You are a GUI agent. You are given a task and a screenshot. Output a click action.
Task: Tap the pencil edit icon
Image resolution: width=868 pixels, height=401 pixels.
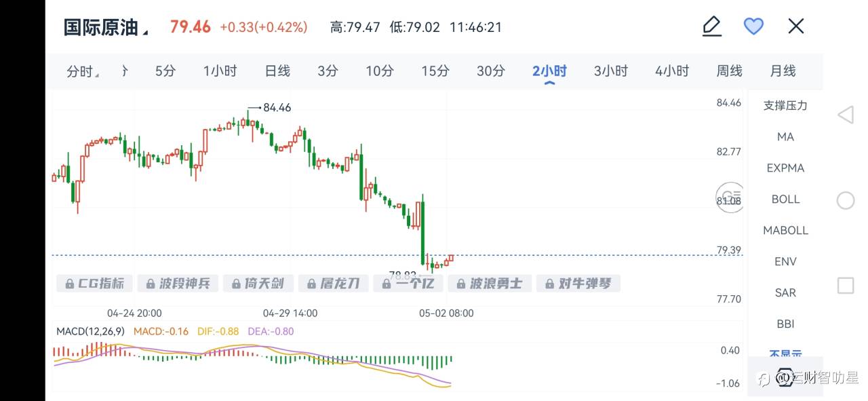[x=711, y=26]
